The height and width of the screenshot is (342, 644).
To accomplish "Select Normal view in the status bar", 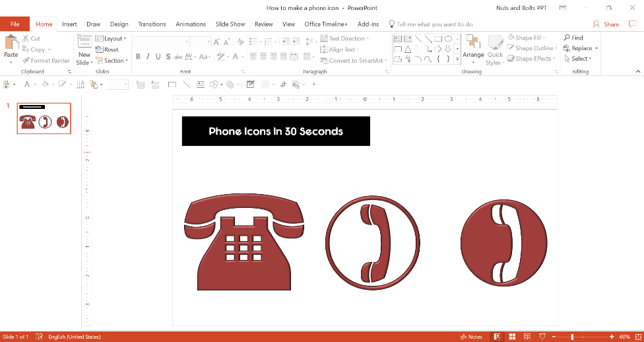I will (498, 337).
